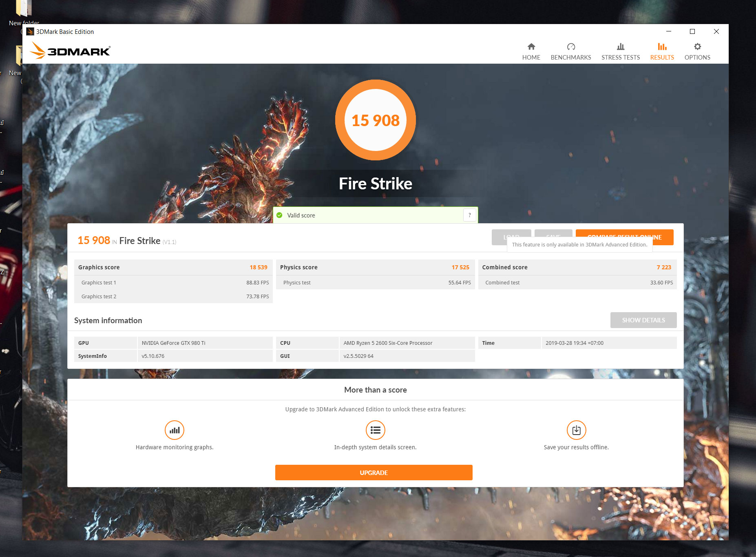The image size is (756, 557).
Task: Click the green valid score checkmark
Action: (279, 215)
